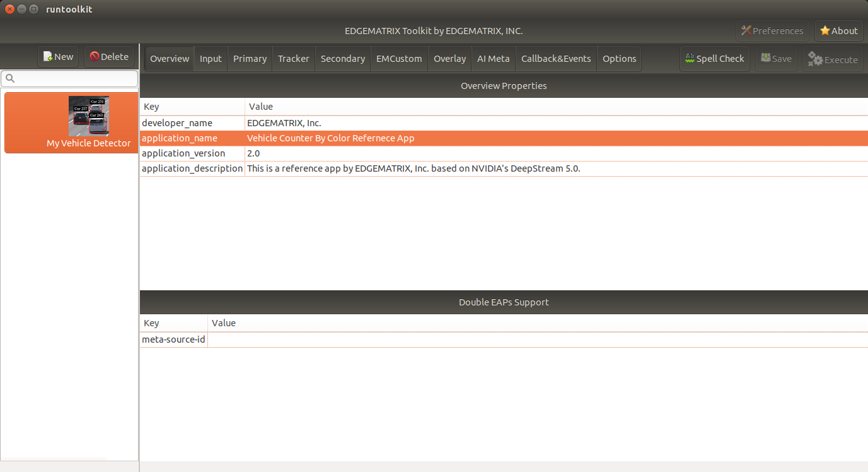Screen dimensions: 868x472
Task: Close the runtoolkit window
Action: point(9,9)
